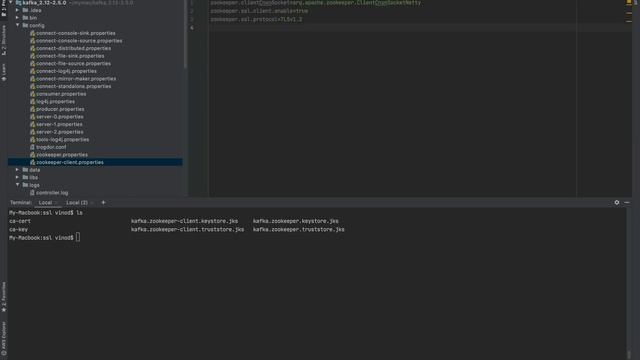
Task: Click the bin folder icon
Action: tap(25, 18)
